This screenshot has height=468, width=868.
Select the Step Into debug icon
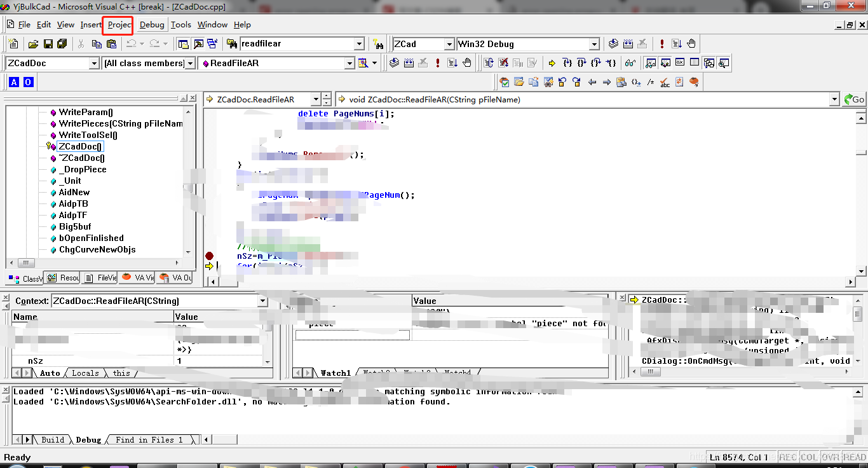point(567,63)
